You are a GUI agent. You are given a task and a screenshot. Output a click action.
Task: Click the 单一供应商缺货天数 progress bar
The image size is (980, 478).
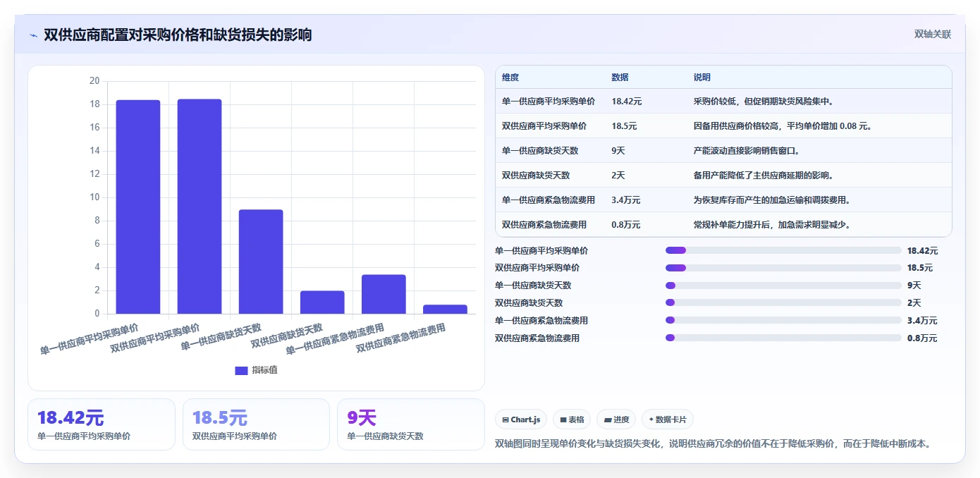pos(783,286)
